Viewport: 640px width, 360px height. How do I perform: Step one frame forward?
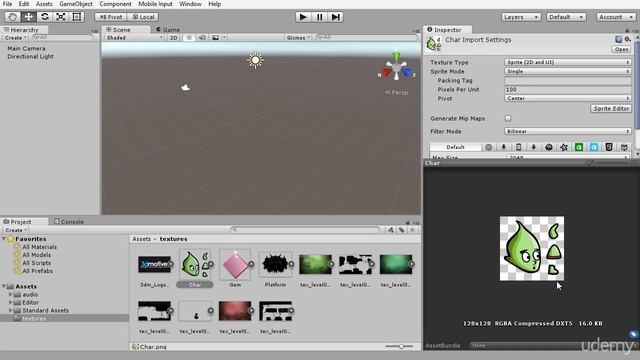pyautogui.click(x=336, y=17)
